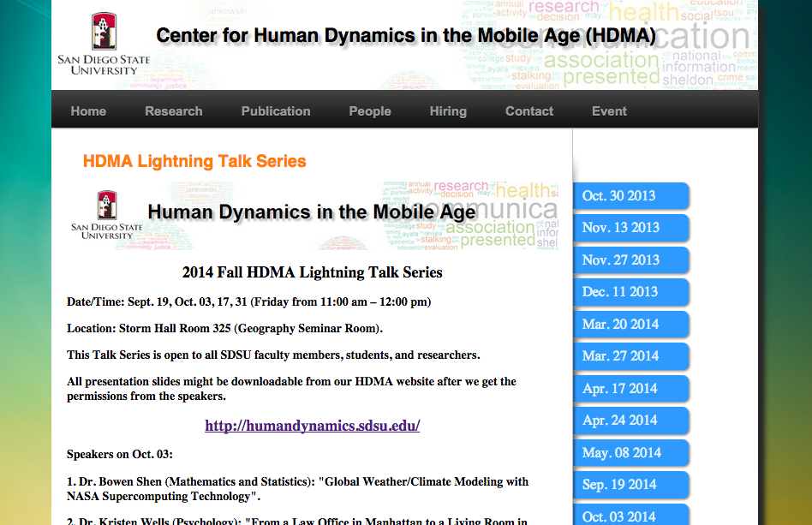Open the Home menu item
This screenshot has width=812, height=525.
[88, 111]
